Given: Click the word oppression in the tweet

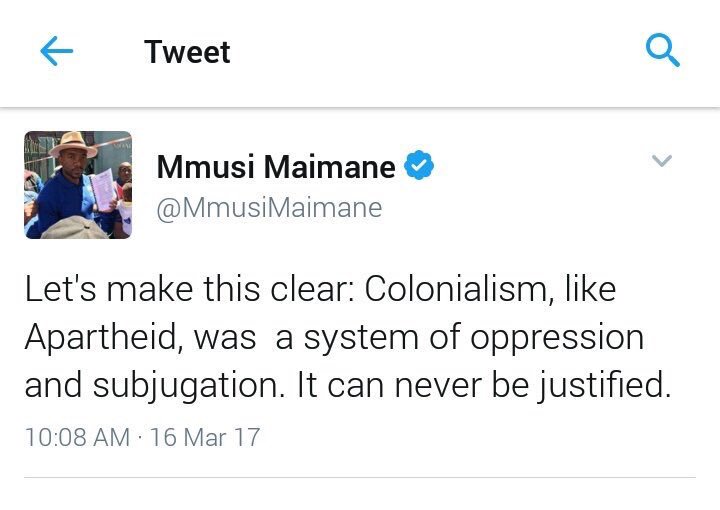Looking at the screenshot, I should [557, 339].
